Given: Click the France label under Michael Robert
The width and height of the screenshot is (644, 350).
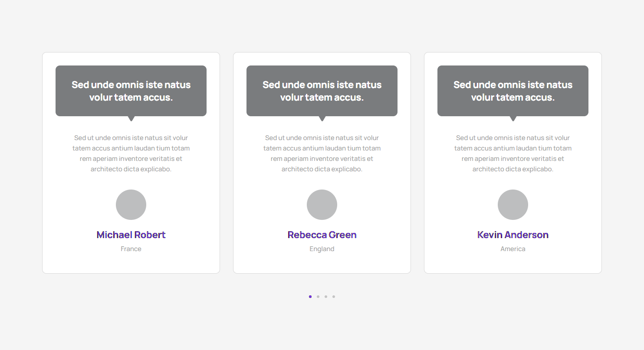Looking at the screenshot, I should tap(131, 249).
